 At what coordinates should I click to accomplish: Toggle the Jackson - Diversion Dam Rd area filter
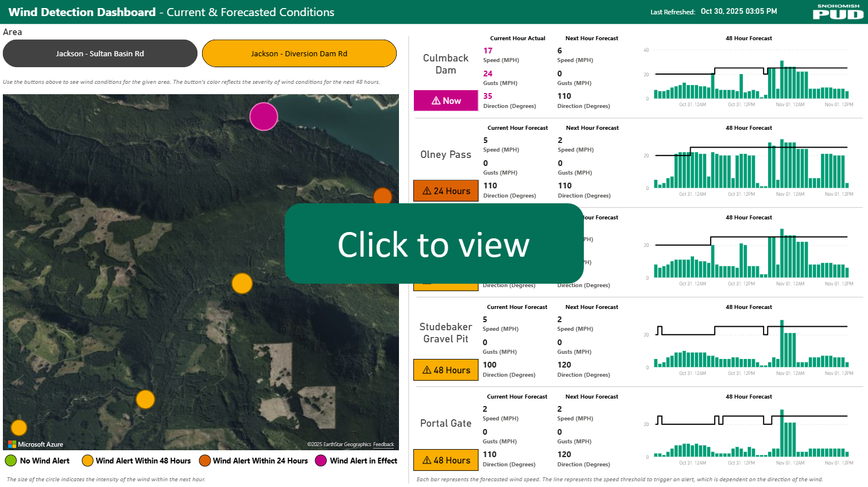[299, 53]
